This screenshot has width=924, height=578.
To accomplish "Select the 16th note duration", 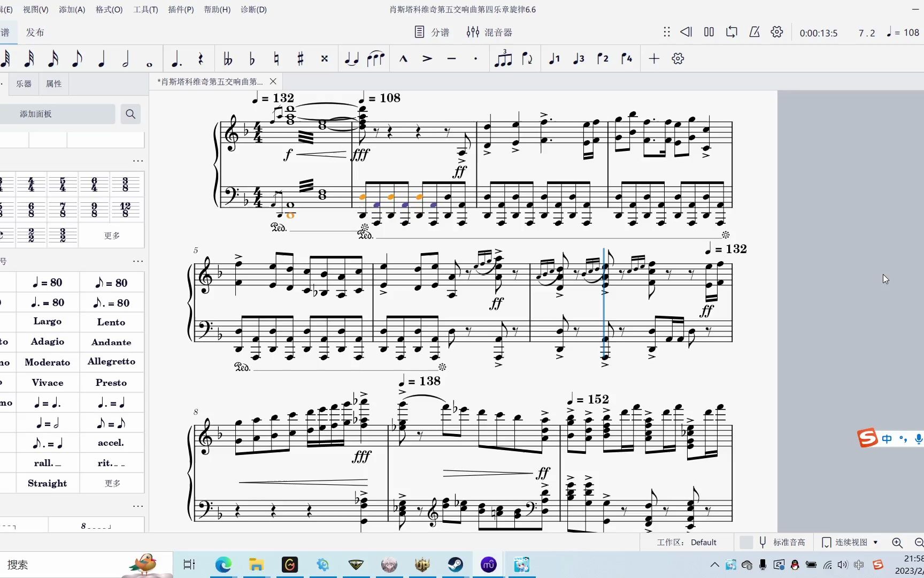I will click(53, 59).
